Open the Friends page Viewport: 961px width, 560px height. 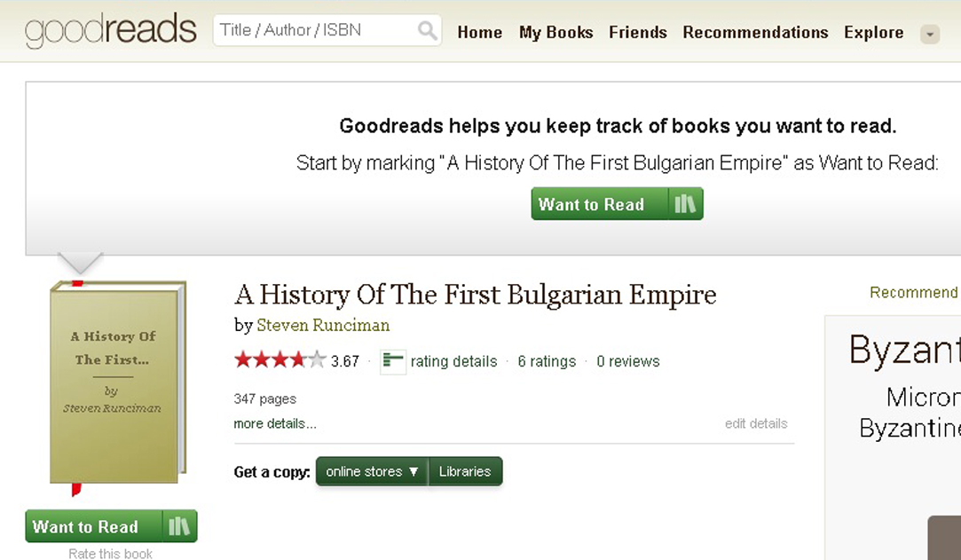pos(638,33)
